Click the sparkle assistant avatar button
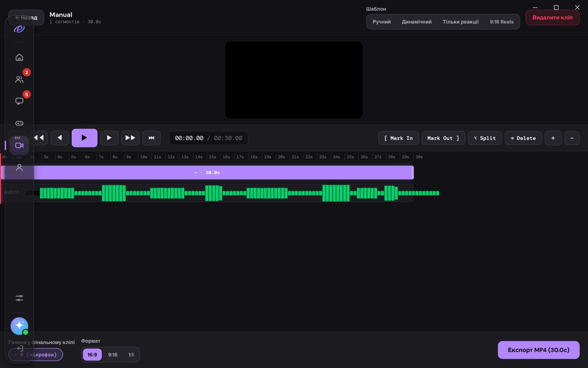This screenshot has height=368, width=588. (x=19, y=326)
